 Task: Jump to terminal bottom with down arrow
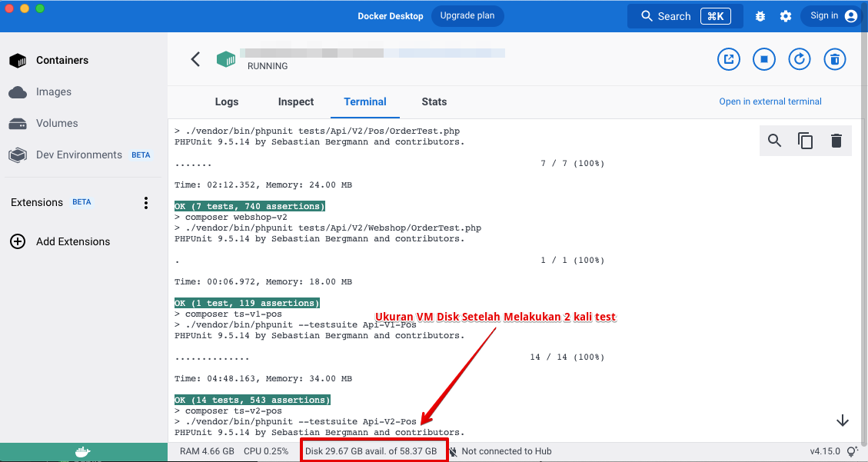[x=843, y=420]
